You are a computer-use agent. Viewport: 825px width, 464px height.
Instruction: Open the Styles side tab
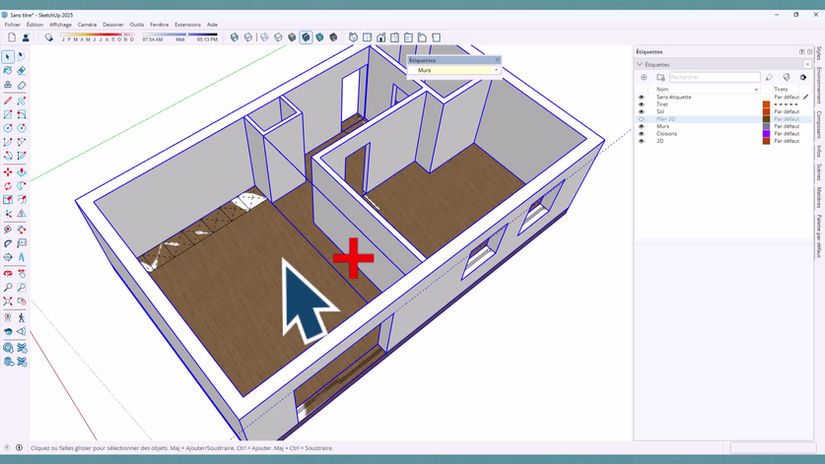click(x=819, y=53)
